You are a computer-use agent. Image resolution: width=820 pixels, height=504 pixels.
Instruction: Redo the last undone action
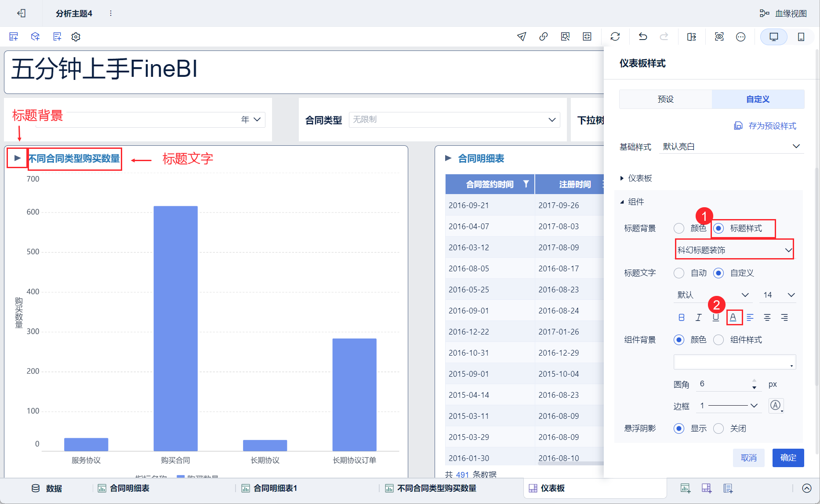[x=664, y=36]
